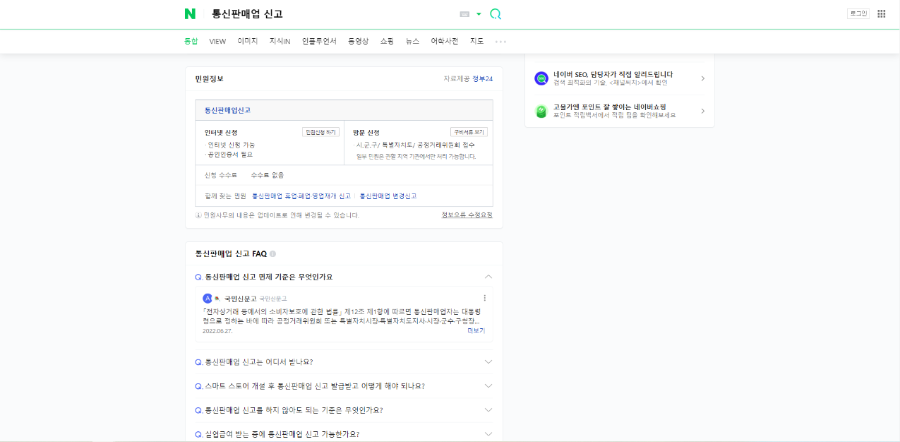
Task: Open the search autocomplete dropdown arrow
Action: pyautogui.click(x=479, y=14)
